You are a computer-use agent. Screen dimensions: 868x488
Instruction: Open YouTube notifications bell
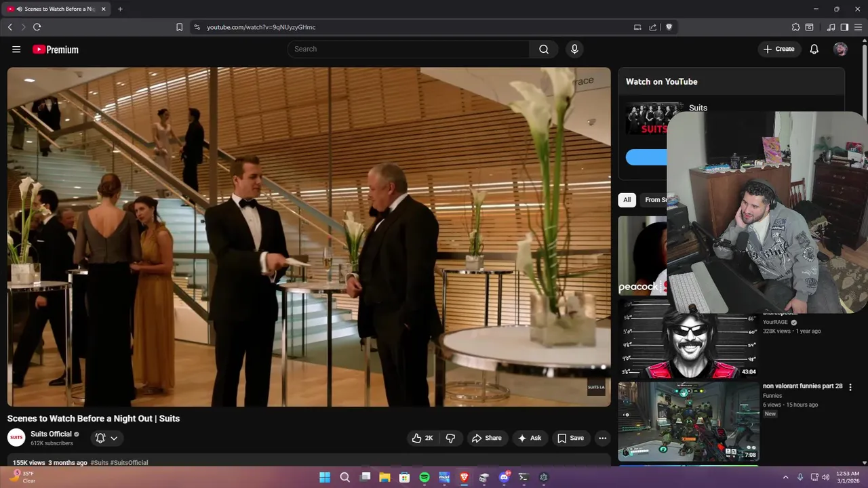pos(814,49)
